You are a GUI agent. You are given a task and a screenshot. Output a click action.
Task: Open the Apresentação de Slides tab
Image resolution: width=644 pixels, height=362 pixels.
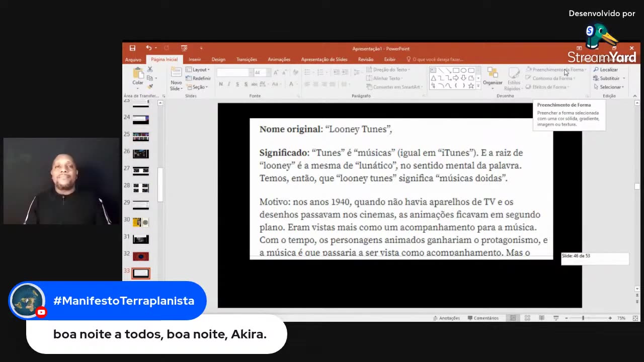tap(324, 59)
